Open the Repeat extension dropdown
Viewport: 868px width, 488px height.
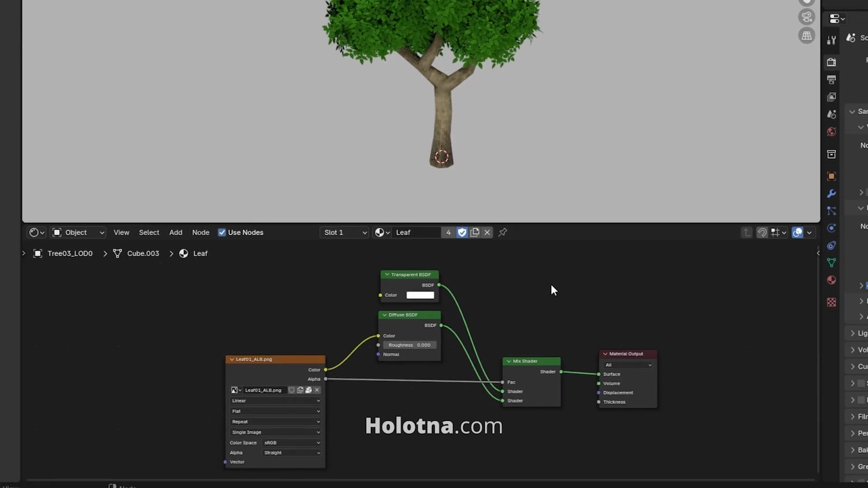[275, 422]
